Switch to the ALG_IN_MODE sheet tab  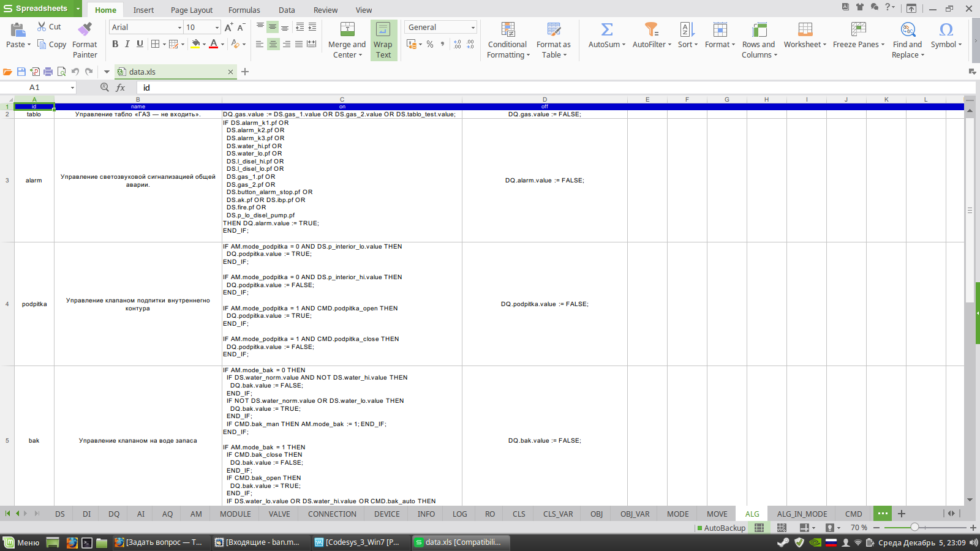click(x=802, y=514)
